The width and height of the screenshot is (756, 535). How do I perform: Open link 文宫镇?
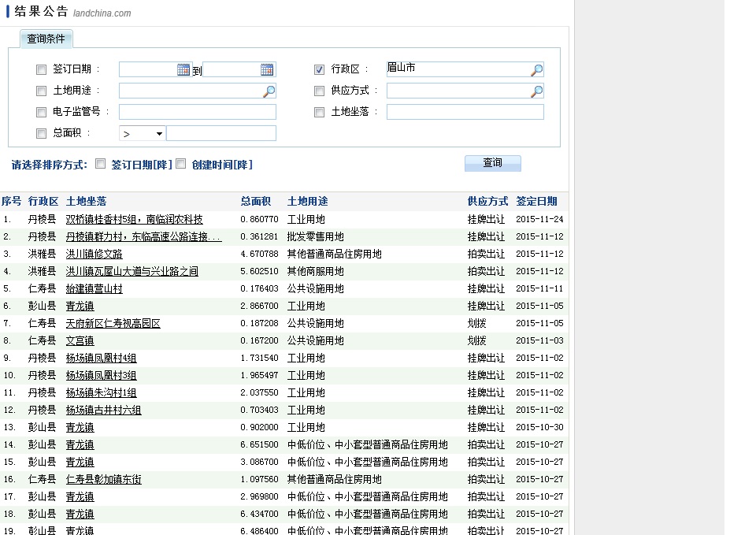pyautogui.click(x=80, y=341)
